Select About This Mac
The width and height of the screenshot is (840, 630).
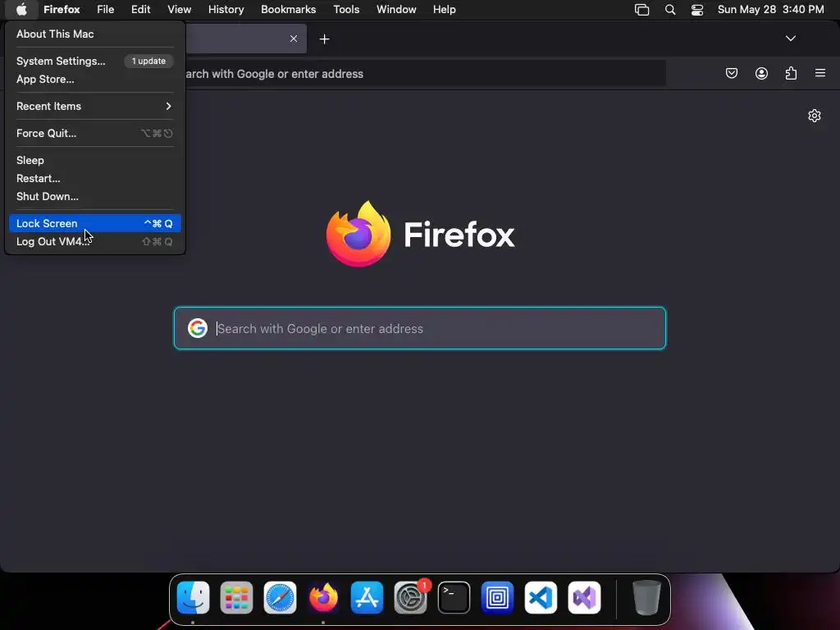[x=94, y=34]
